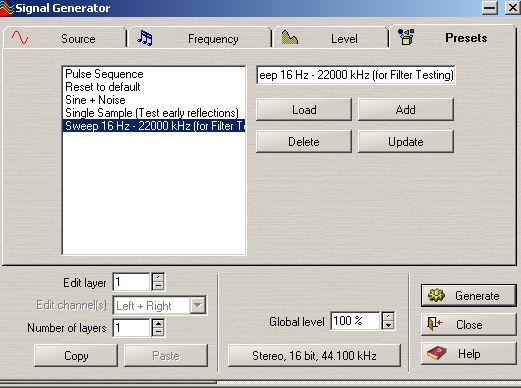
Task: Copy the current layer
Action: [76, 356]
